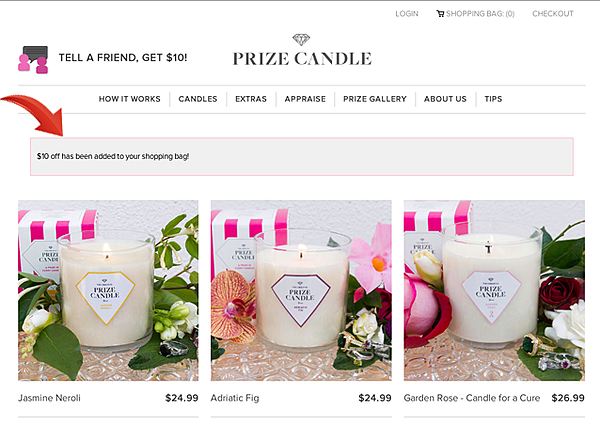Open Garden Rose - Candle for a Cure title
The height and width of the screenshot is (424, 600).
472,398
